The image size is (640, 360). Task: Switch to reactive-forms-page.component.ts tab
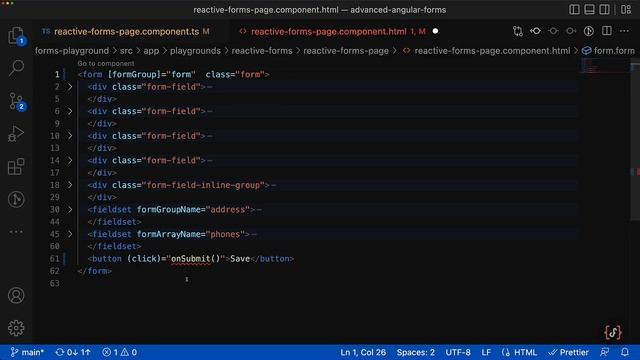coord(126,31)
